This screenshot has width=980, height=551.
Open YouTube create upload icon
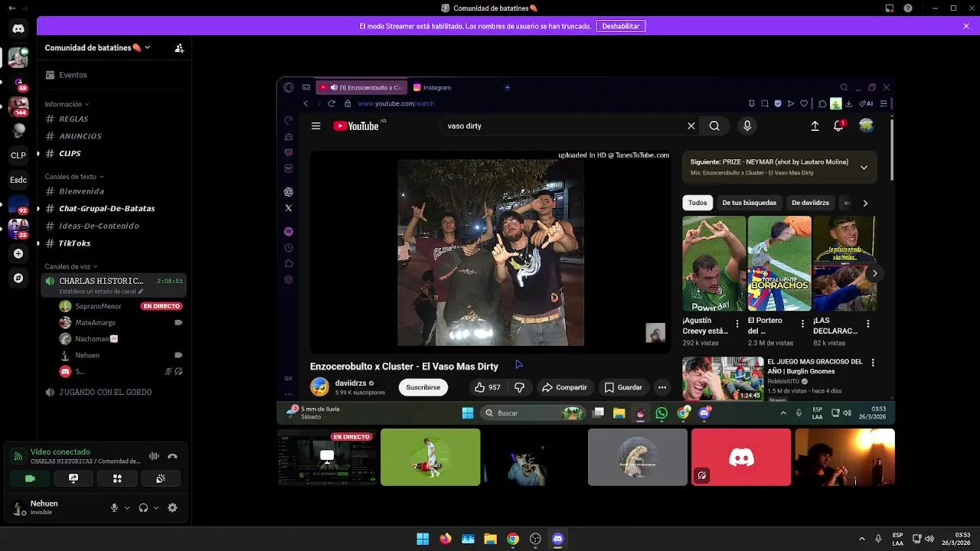click(815, 126)
